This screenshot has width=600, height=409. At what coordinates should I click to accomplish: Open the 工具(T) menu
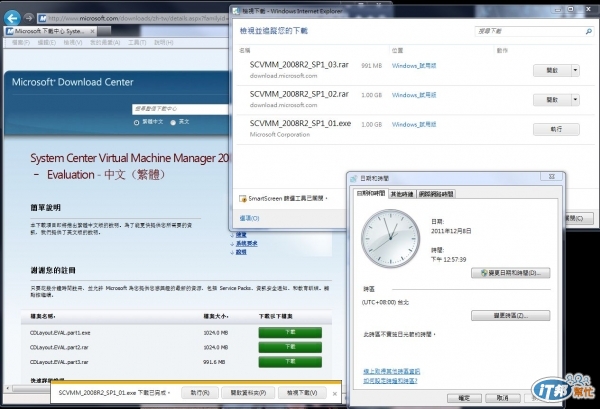[137, 42]
